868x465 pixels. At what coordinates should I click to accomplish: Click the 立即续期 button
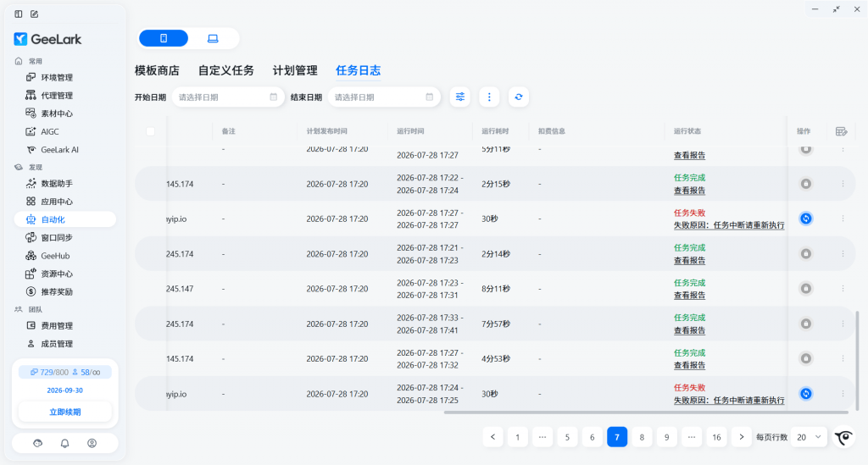64,412
